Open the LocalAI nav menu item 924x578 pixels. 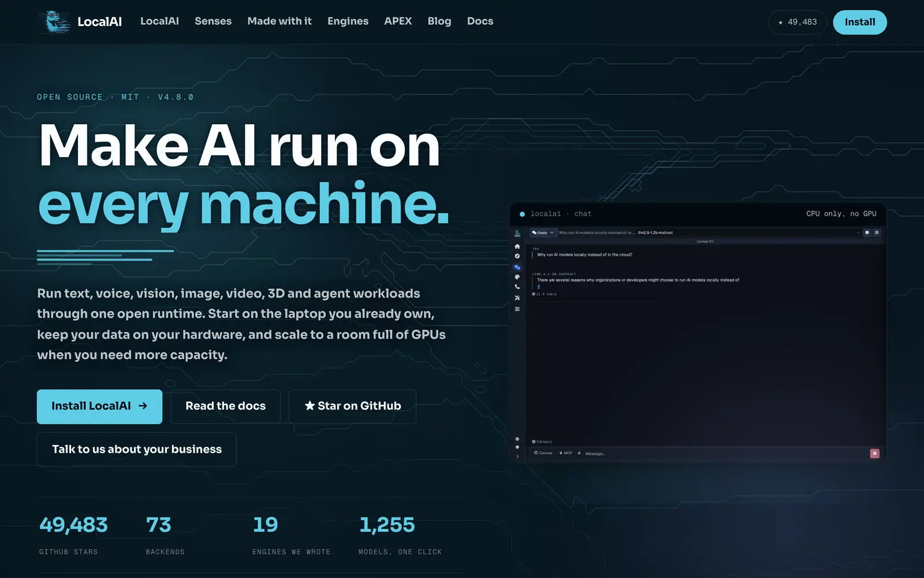[x=159, y=21]
